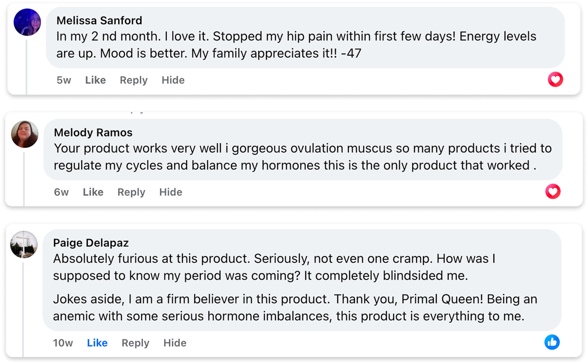Click the thumbs-up reaction on Paige Delapaz's comment
Image resolution: width=588 pixels, height=364 pixels.
tap(552, 343)
